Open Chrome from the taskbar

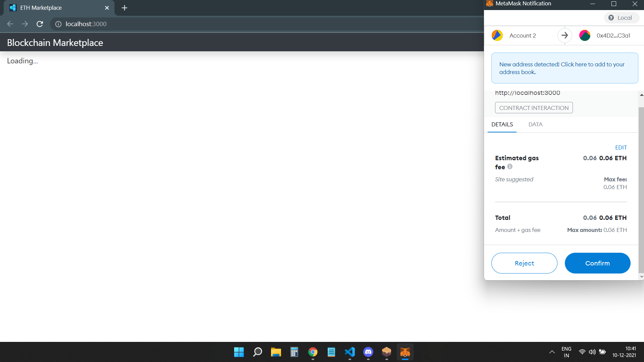point(313,352)
